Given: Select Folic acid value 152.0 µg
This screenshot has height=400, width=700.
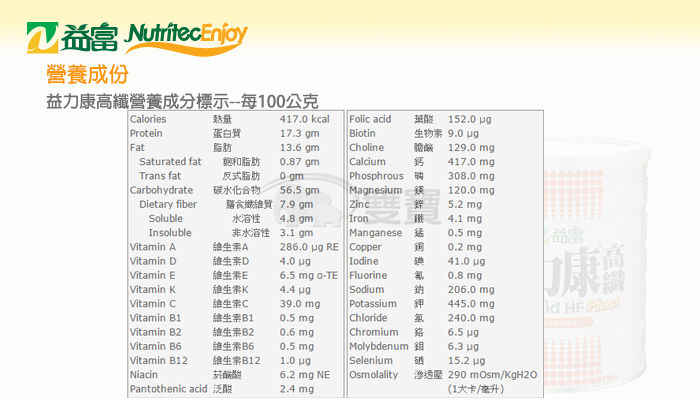Looking at the screenshot, I should 470,119.
